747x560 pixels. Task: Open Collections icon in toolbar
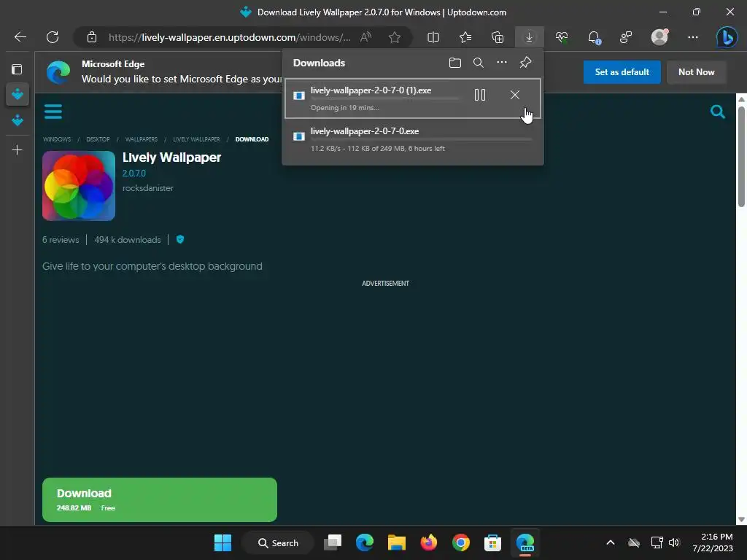pos(498,37)
